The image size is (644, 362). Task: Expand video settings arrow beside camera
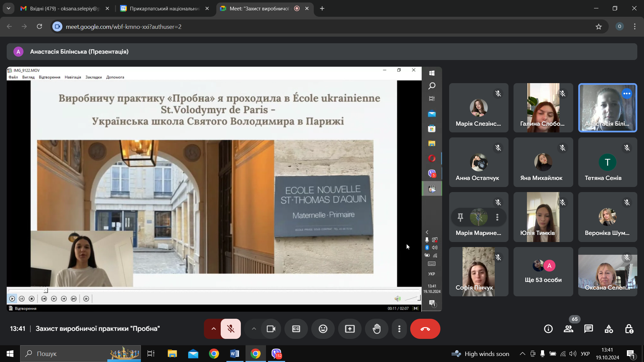pyautogui.click(x=254, y=329)
